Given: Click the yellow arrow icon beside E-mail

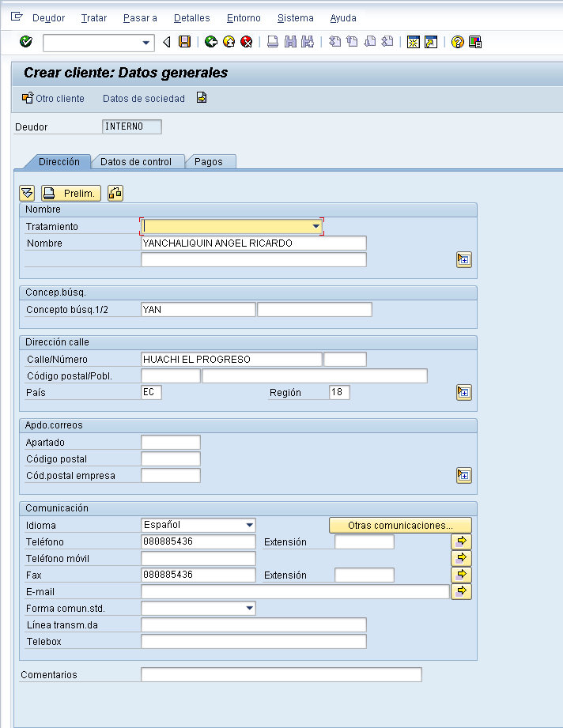Looking at the screenshot, I should [461, 591].
